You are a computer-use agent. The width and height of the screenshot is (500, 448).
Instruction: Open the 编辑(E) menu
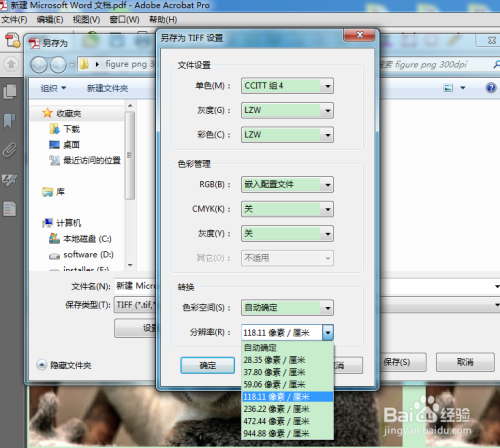click(x=50, y=20)
